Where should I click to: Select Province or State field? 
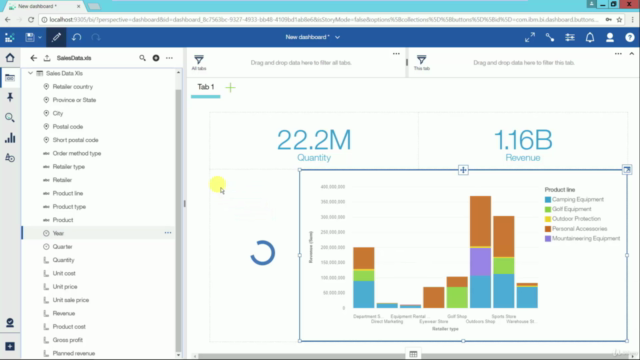[74, 100]
